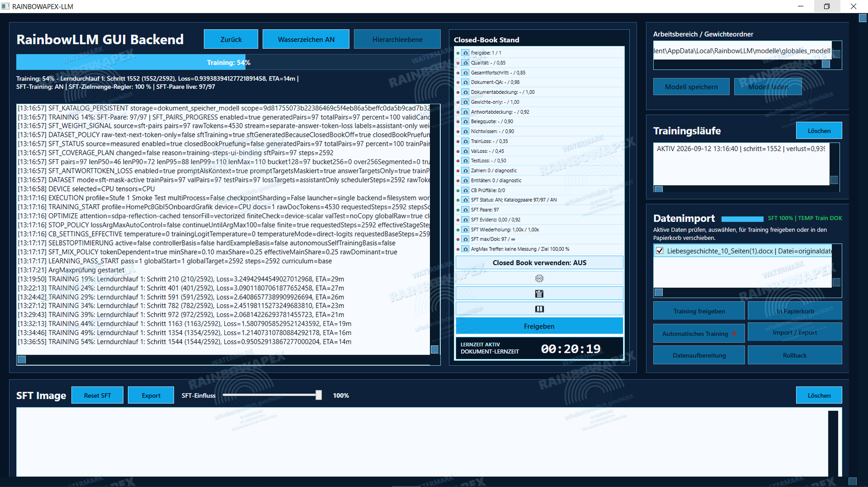Image resolution: width=868 pixels, height=487 pixels.
Task: Click the Freigeben button
Action: point(539,326)
